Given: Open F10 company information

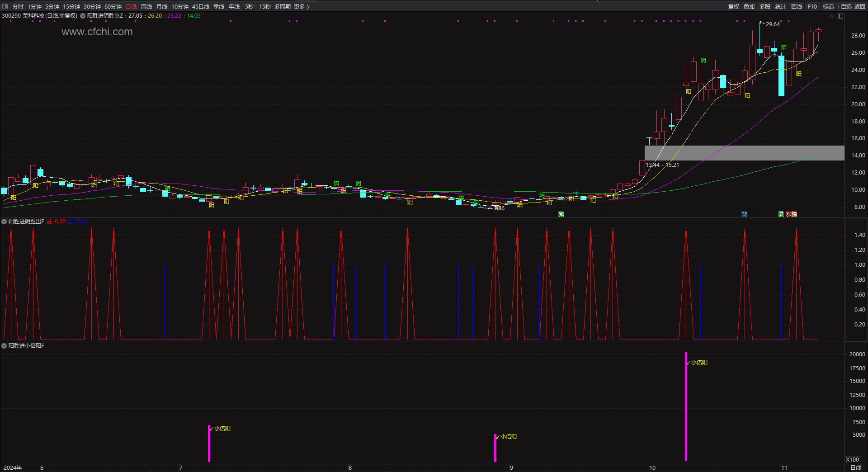Looking at the screenshot, I should click(x=812, y=6).
